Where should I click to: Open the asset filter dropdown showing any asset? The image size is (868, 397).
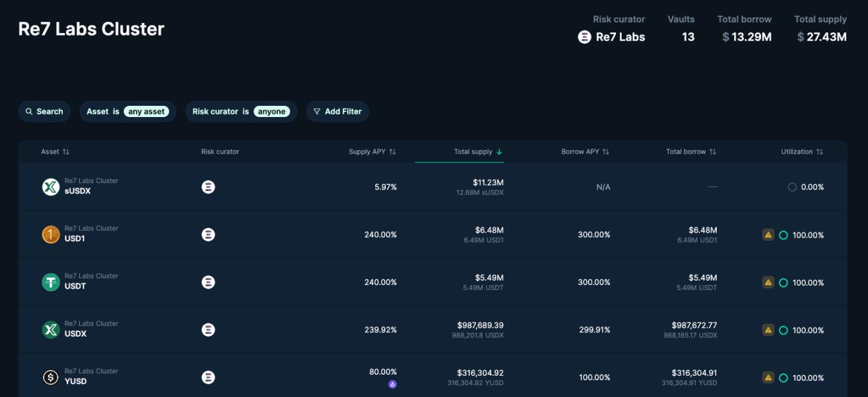(147, 111)
